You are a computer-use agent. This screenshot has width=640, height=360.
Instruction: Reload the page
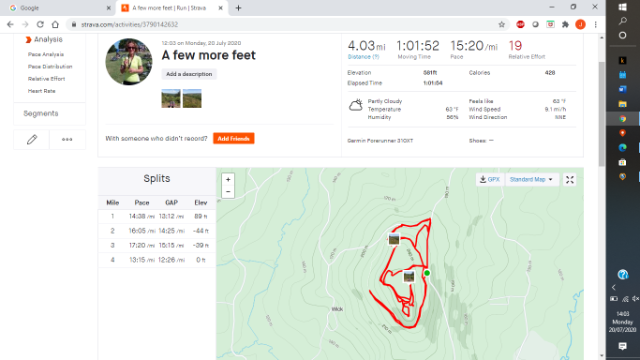40,24
